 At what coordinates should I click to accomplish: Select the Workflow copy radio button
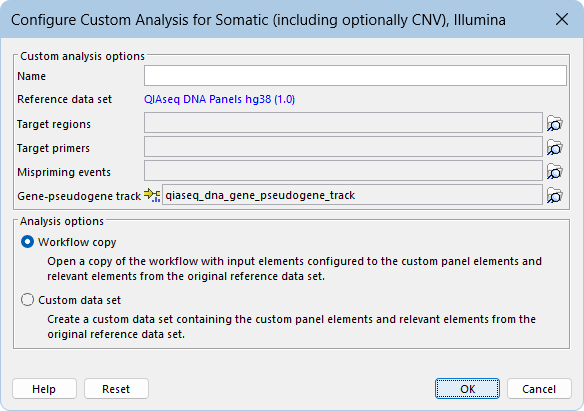(x=28, y=242)
